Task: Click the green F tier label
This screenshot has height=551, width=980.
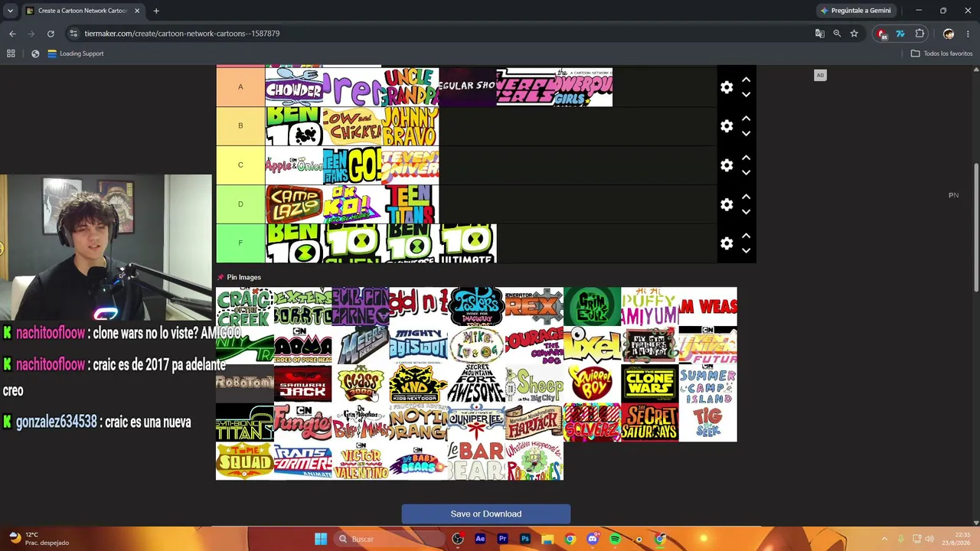Action: (240, 243)
